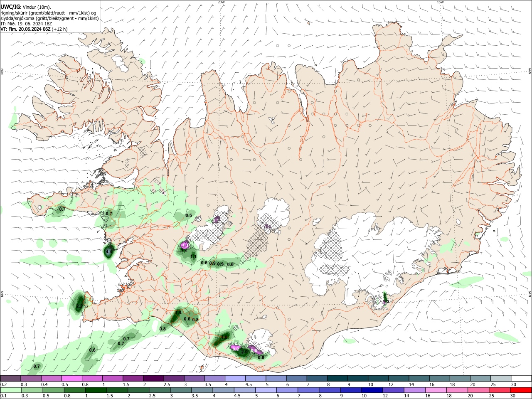Click the white swatch labeled 30 in upper legend
Viewport: 532px width, 399px height.
click(x=521, y=378)
